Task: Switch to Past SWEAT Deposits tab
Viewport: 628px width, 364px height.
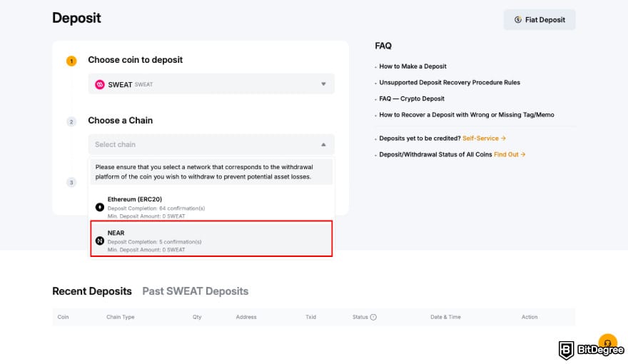Action: (195, 291)
